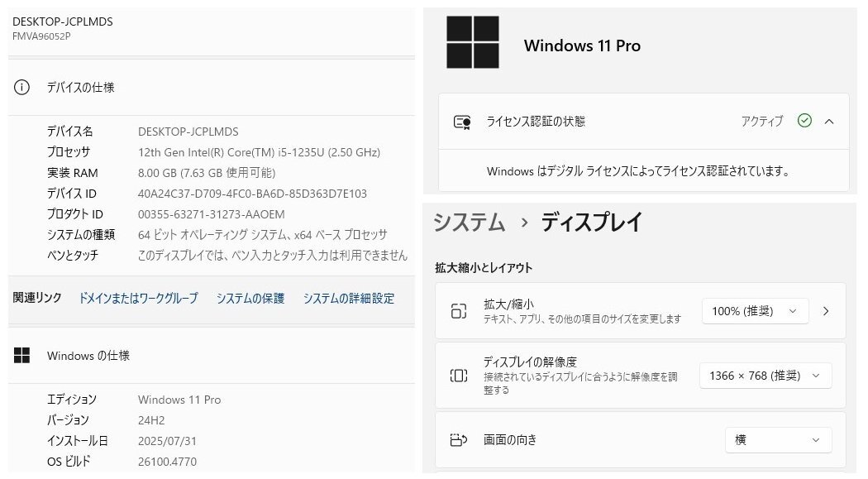Click the 画面の向き setting label
This screenshot has height=479, width=868.
click(510, 440)
